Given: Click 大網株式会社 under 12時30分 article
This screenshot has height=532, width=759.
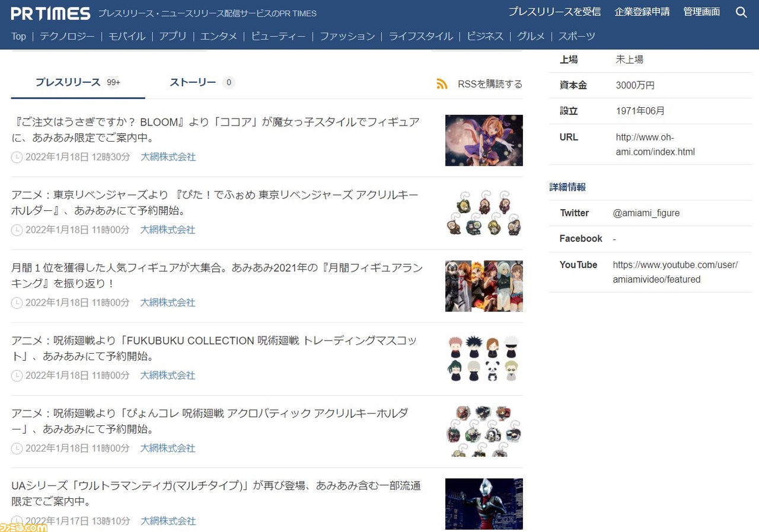Looking at the screenshot, I should pyautogui.click(x=168, y=157).
